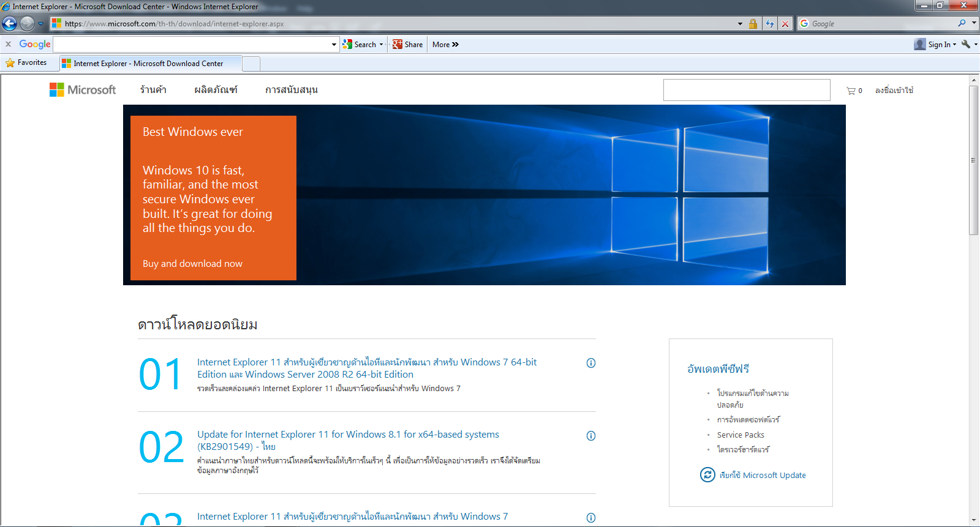
Task: Click the การอัพเดตซอฟต์แวร์ link
Action: tap(748, 420)
